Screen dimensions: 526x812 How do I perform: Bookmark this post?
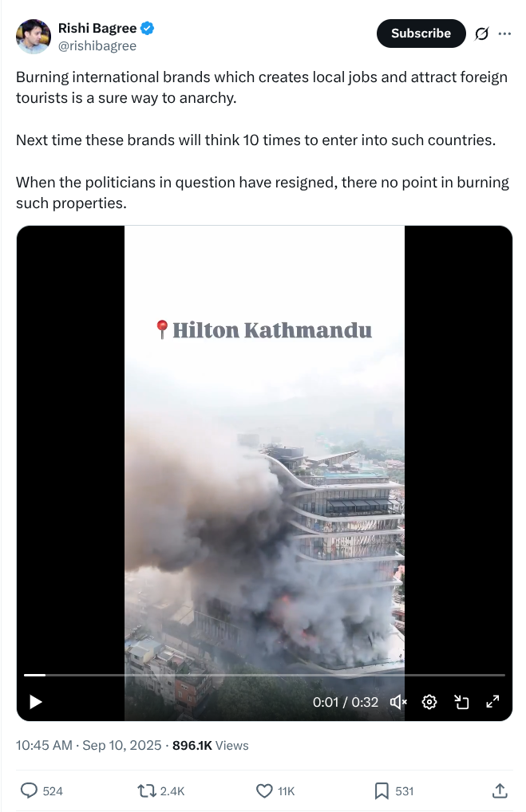pos(394,790)
